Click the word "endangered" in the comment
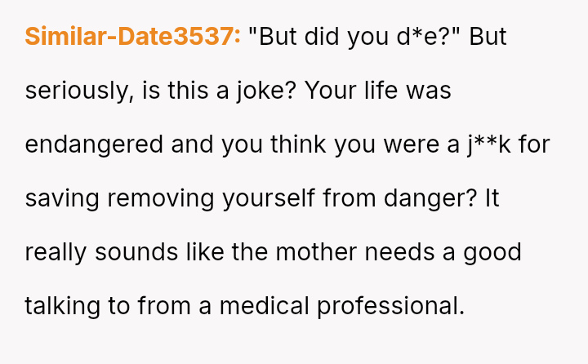The image size is (588, 364). (94, 144)
